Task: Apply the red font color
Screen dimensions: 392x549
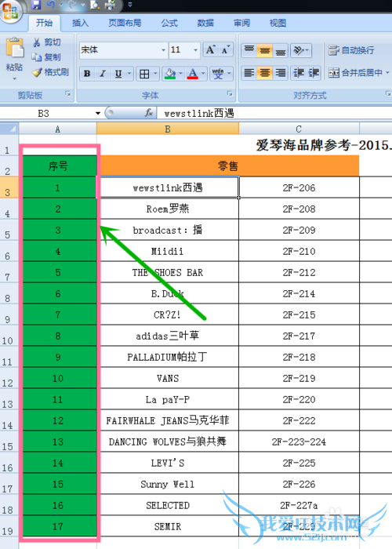Action: pyautogui.click(x=193, y=74)
